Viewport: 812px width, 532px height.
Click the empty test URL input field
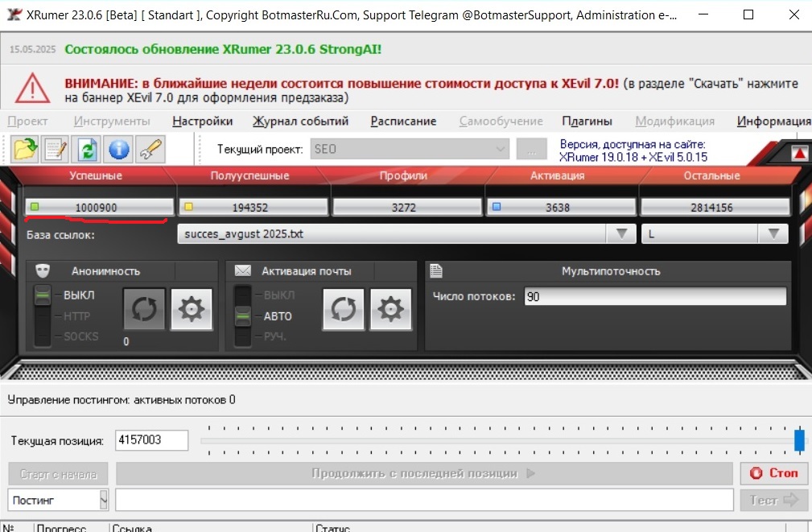coord(424,500)
